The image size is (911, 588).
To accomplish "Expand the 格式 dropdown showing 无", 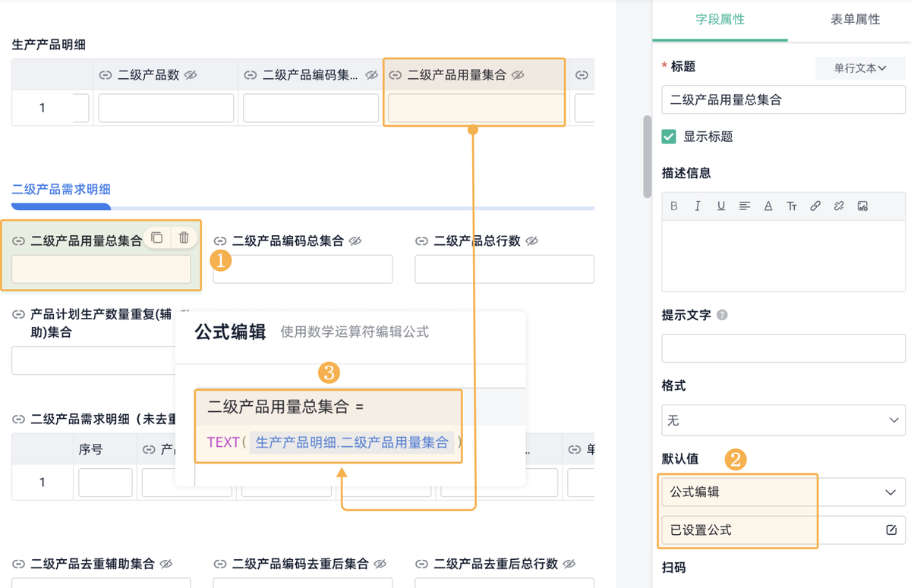I will pyautogui.click(x=782, y=420).
